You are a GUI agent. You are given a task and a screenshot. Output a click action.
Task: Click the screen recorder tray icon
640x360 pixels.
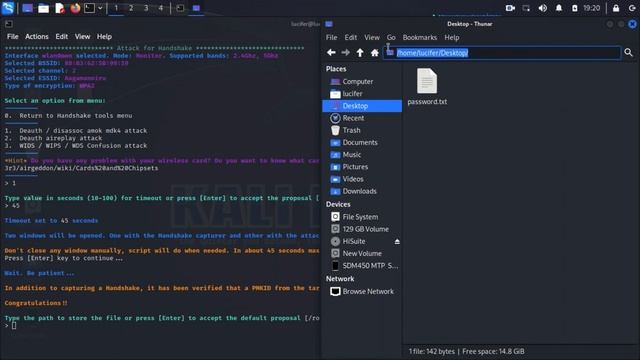click(510, 8)
